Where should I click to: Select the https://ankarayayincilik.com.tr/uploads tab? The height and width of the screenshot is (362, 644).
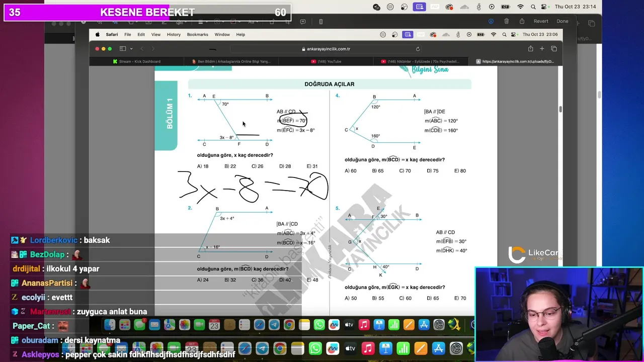(x=515, y=61)
